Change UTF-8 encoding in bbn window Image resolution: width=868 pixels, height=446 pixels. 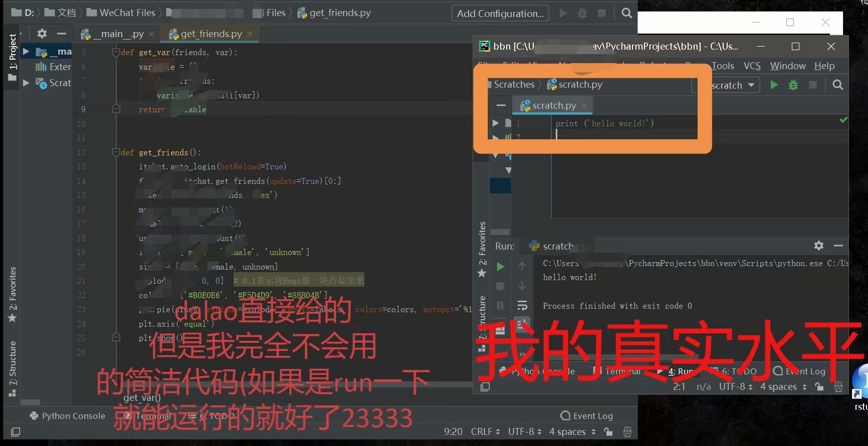[x=736, y=386]
